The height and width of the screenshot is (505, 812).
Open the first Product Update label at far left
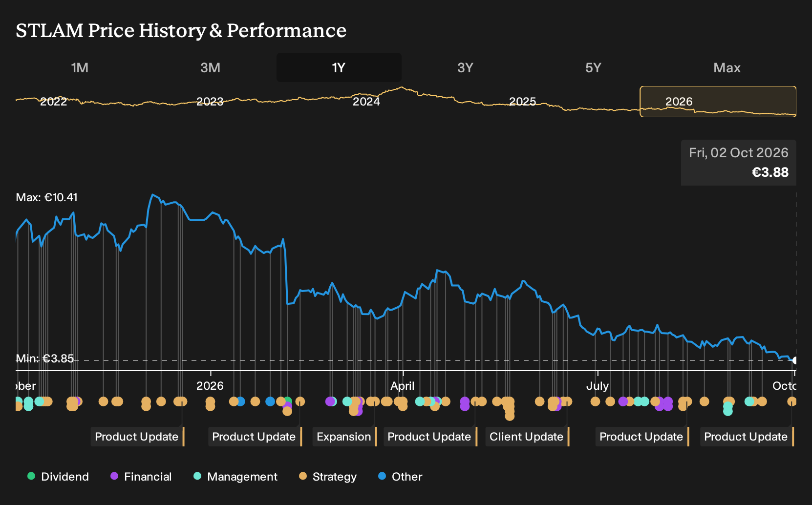pyautogui.click(x=138, y=437)
